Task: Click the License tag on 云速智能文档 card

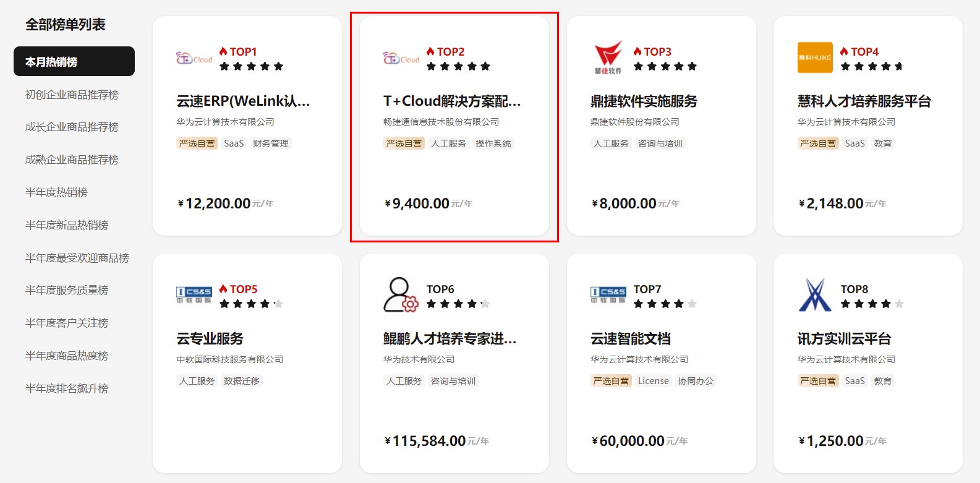Action: [654, 381]
